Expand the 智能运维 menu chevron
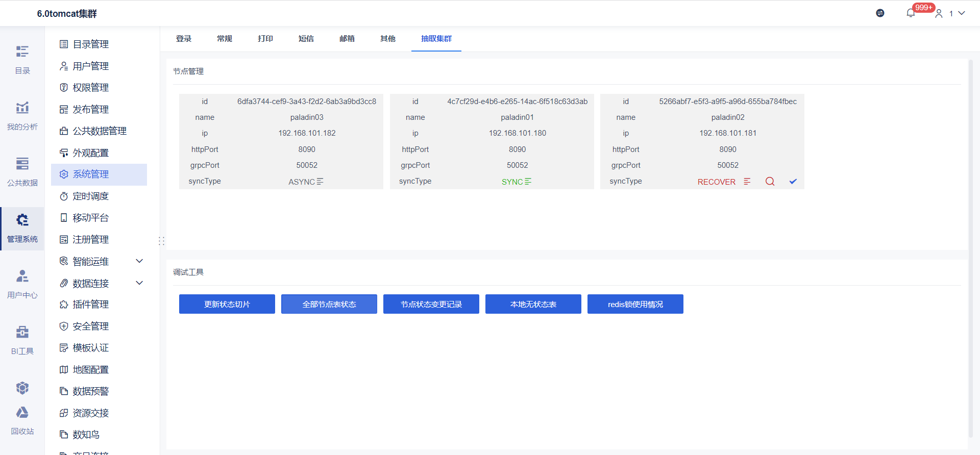Screen dimensions: 980x455 click(x=139, y=261)
